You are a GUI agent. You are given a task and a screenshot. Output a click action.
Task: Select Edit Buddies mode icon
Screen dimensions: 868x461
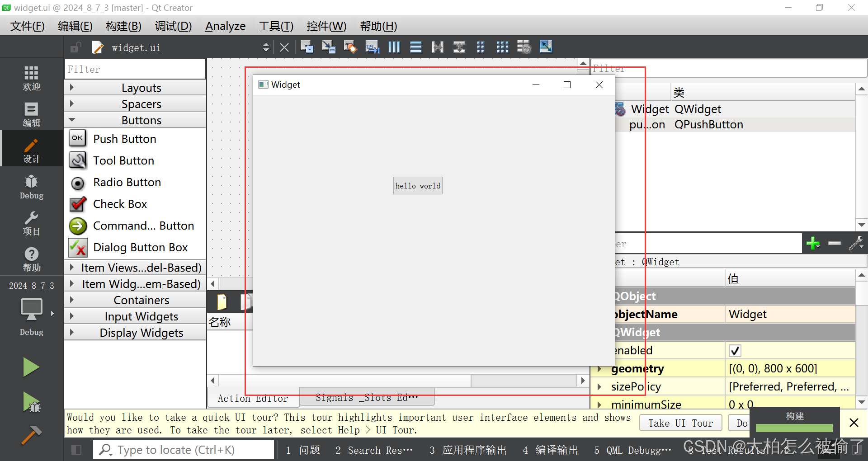tap(350, 47)
